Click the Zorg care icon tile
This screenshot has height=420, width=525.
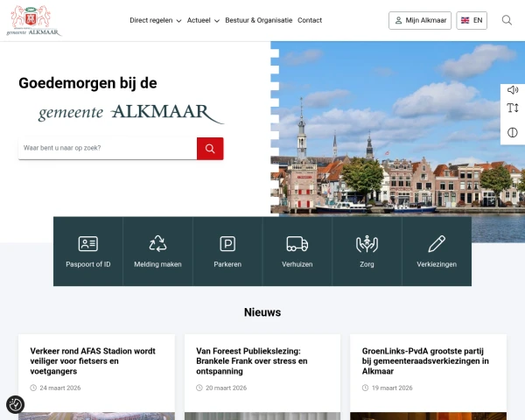coord(367,251)
